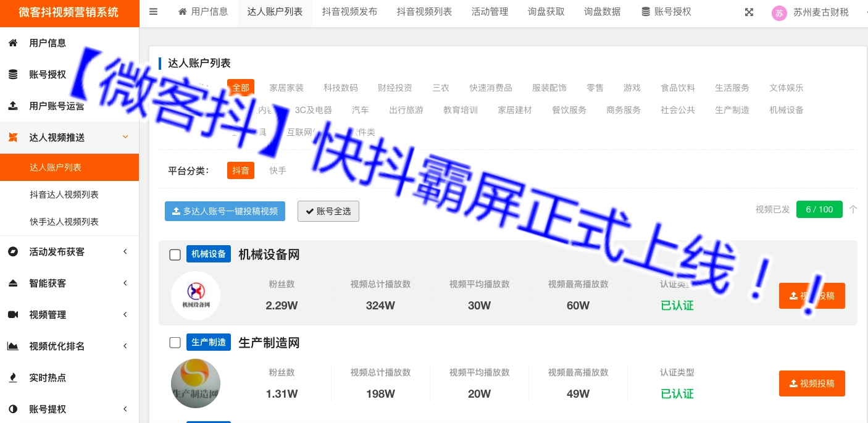Check the 机械设备网 account checkbox
Viewport: 868px width, 423px height.
point(175,254)
